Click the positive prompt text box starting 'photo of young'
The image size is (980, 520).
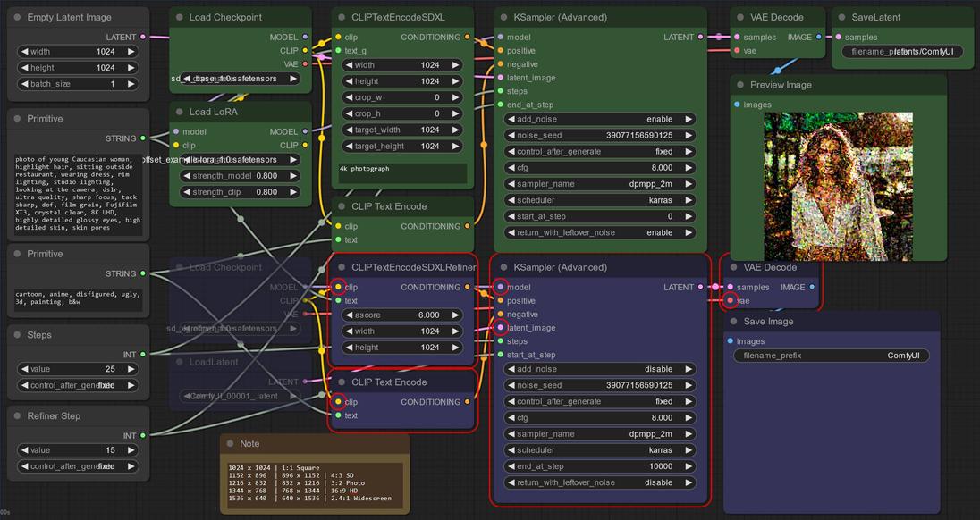(x=78, y=194)
